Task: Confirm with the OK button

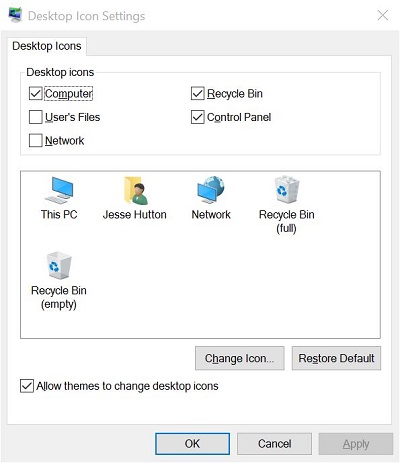Action: (192, 444)
